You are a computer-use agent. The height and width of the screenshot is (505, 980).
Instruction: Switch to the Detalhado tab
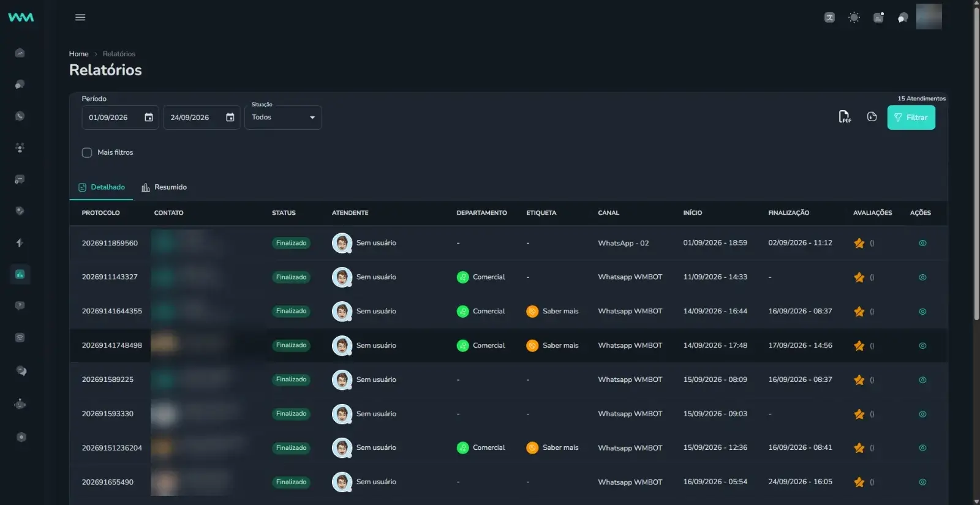coord(102,187)
